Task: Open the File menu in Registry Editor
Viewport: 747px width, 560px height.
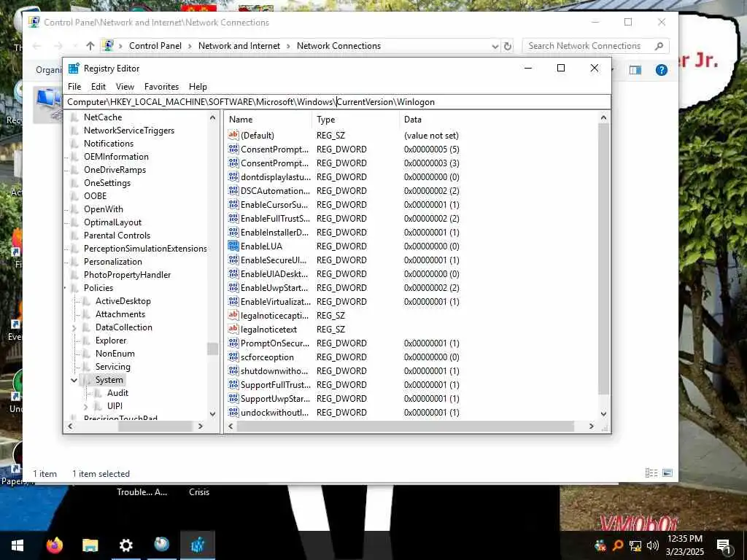Action: (74, 87)
